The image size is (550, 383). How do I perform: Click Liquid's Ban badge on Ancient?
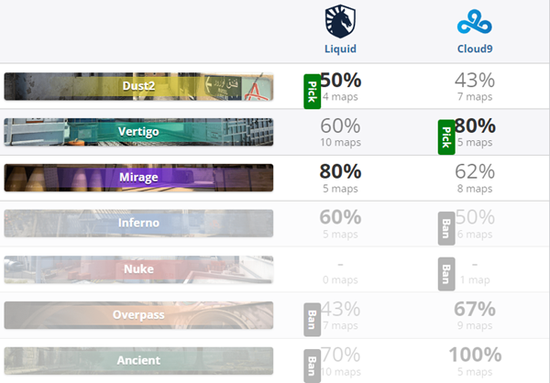(312, 365)
